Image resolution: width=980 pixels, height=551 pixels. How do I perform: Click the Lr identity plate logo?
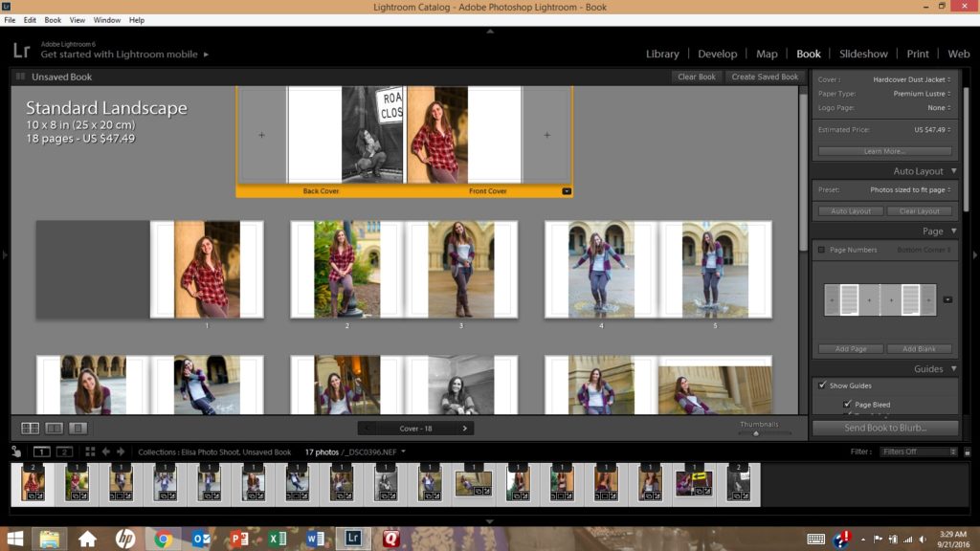click(x=21, y=50)
